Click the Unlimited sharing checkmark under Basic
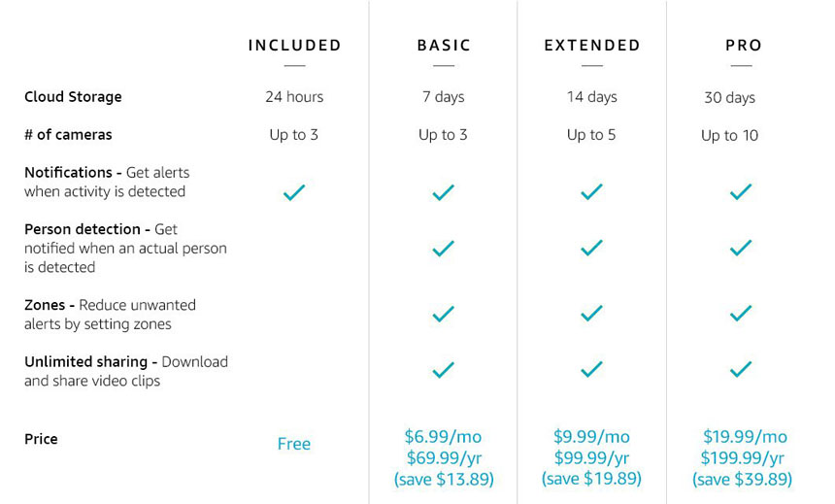The width and height of the screenshot is (835, 504). (443, 370)
